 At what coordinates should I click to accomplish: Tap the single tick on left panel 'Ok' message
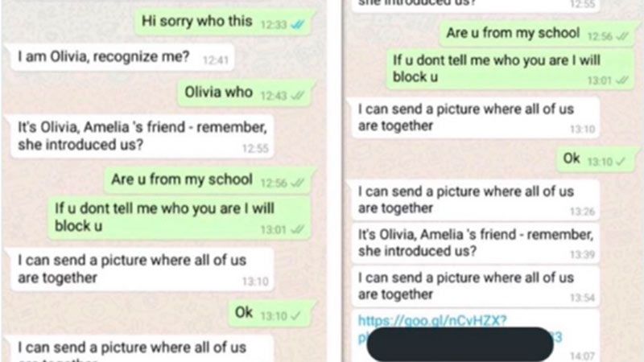295,316
